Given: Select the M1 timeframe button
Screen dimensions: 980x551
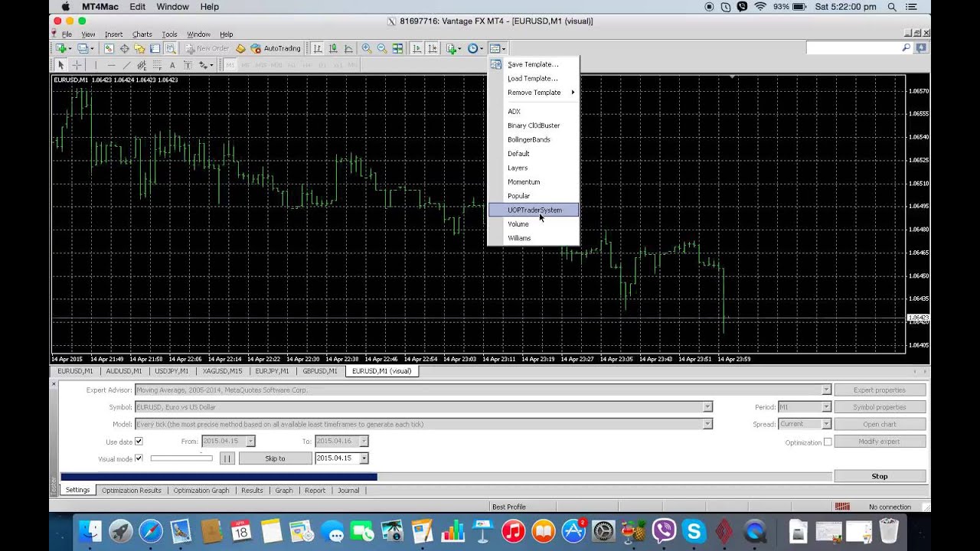Looking at the screenshot, I should pos(230,65).
